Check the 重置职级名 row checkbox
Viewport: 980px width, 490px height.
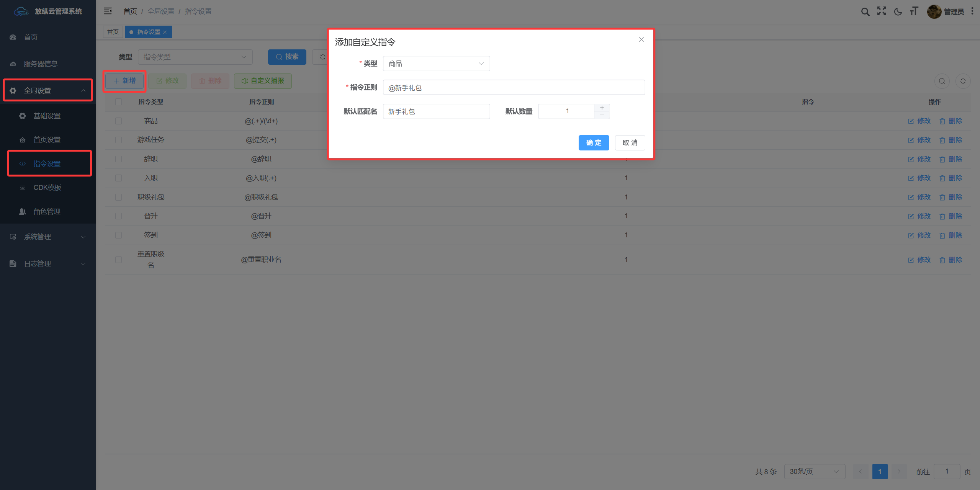119,260
